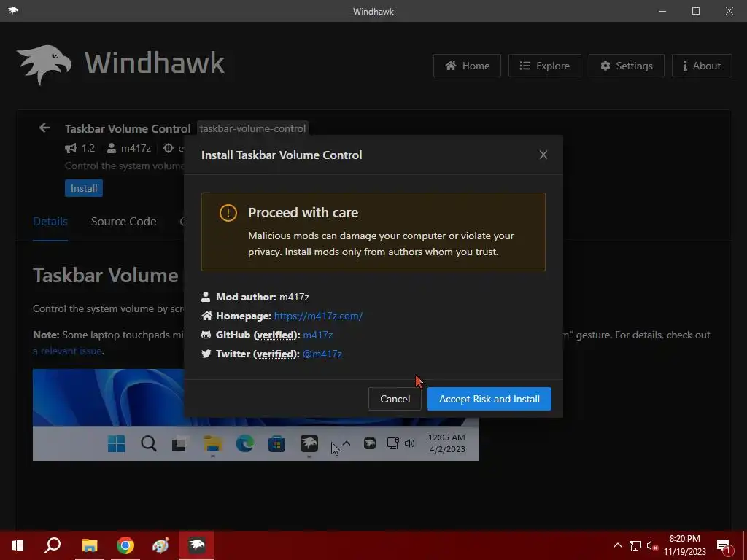Click the taskbar clock showing 8:20 PM
Image resolution: width=747 pixels, height=560 pixels.
tap(684, 545)
